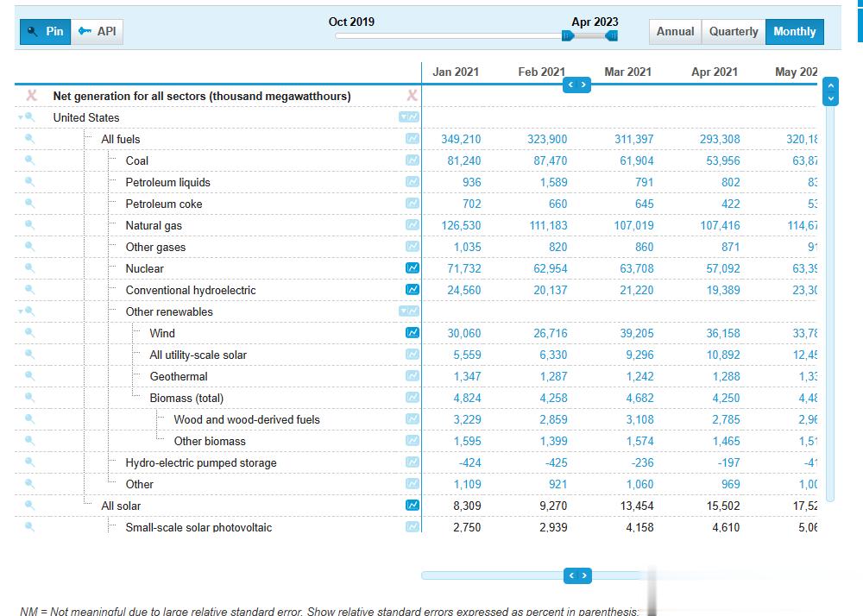Switch to the Annual frequency tab

pos(675,32)
